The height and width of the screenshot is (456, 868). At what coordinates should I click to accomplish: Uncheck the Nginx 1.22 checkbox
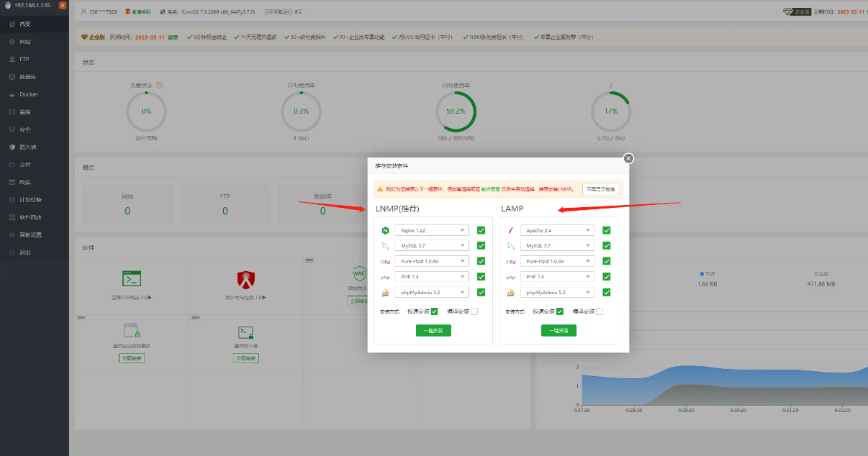pyautogui.click(x=481, y=230)
